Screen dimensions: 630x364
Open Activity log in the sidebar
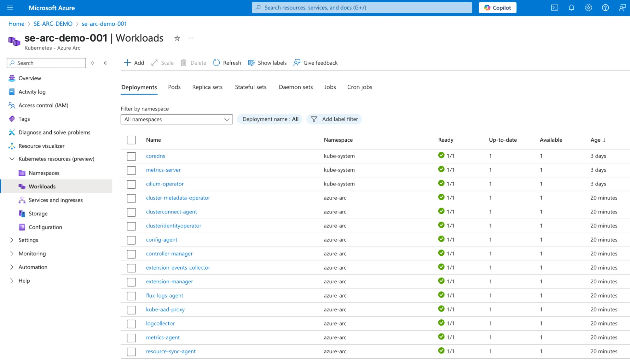tap(32, 92)
